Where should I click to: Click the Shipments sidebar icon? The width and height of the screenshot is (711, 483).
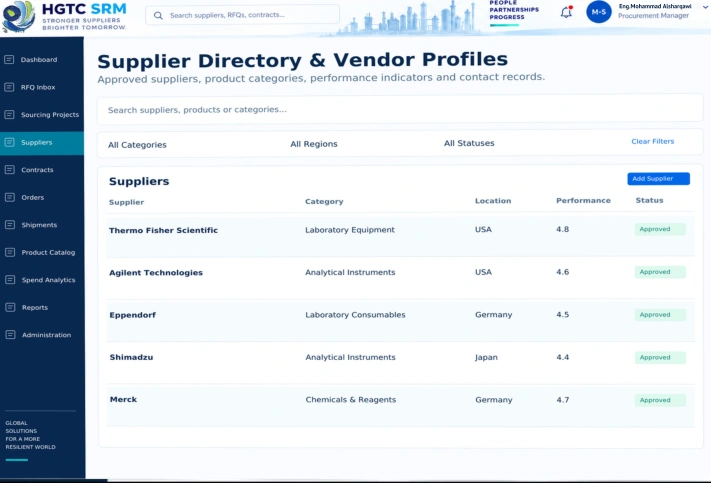[x=10, y=225]
